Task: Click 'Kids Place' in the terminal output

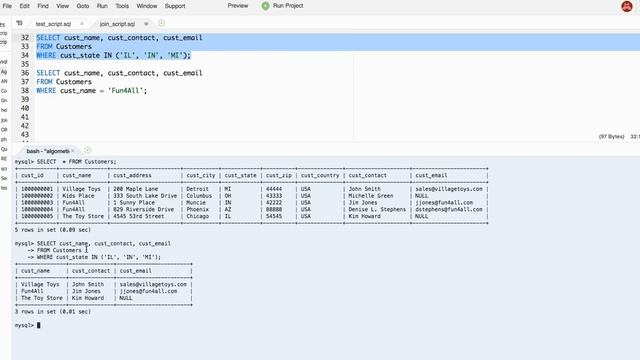Action: point(78,196)
